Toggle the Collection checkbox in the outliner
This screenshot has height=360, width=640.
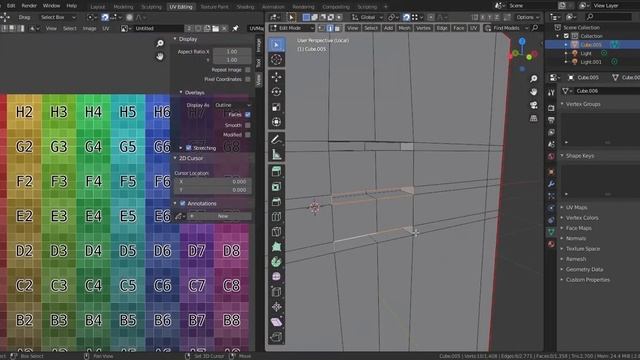pyautogui.click(x=566, y=36)
